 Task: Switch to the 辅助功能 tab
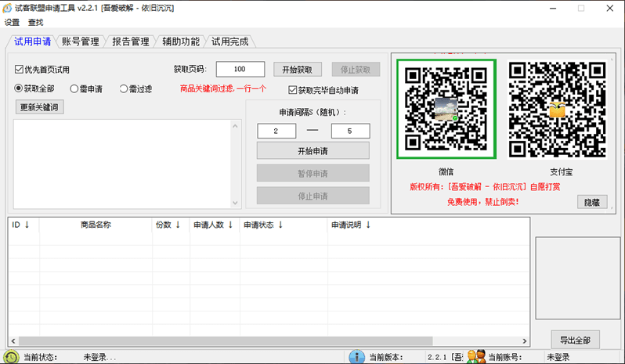[181, 41]
